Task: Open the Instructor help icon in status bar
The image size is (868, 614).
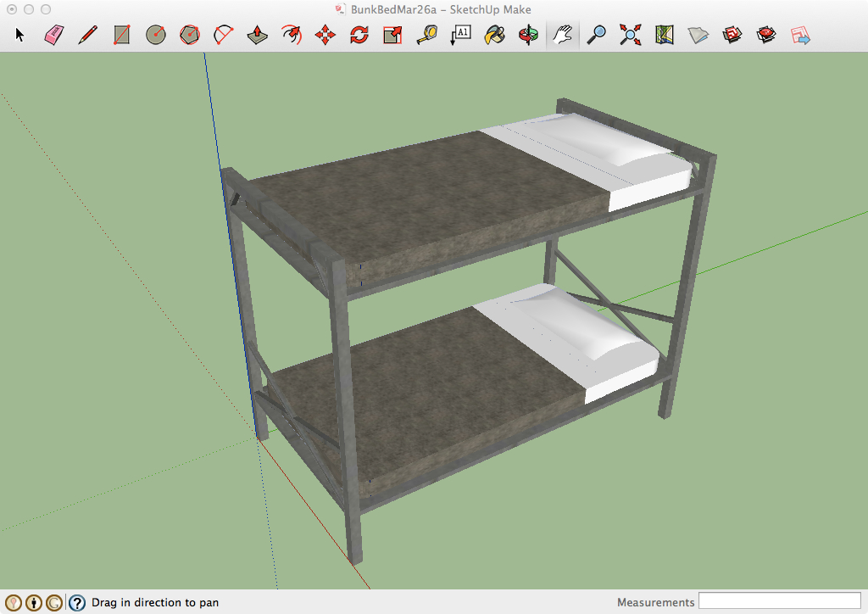Action: point(77,603)
